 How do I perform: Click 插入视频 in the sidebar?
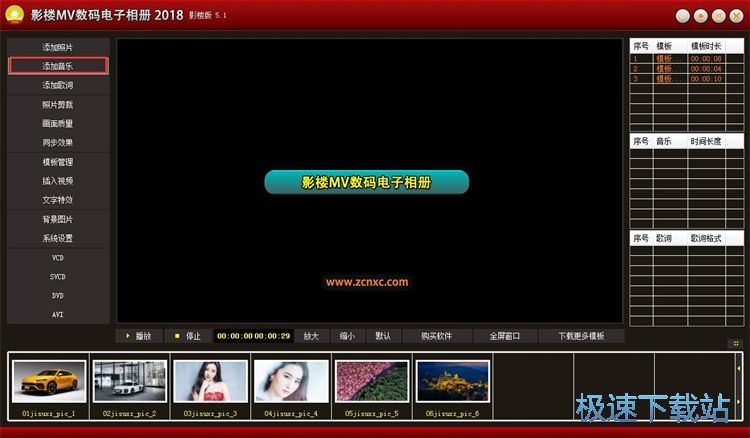coord(58,181)
